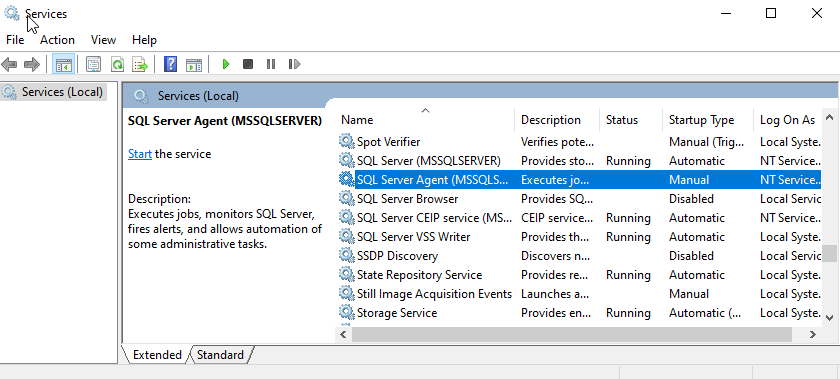This screenshot has height=379, width=840.
Task: Open the Action menu
Action: pyautogui.click(x=57, y=40)
